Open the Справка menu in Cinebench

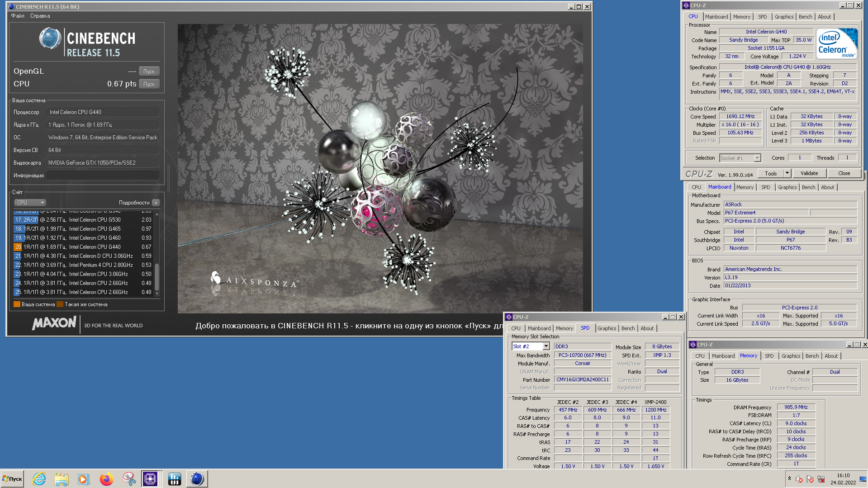[40, 16]
